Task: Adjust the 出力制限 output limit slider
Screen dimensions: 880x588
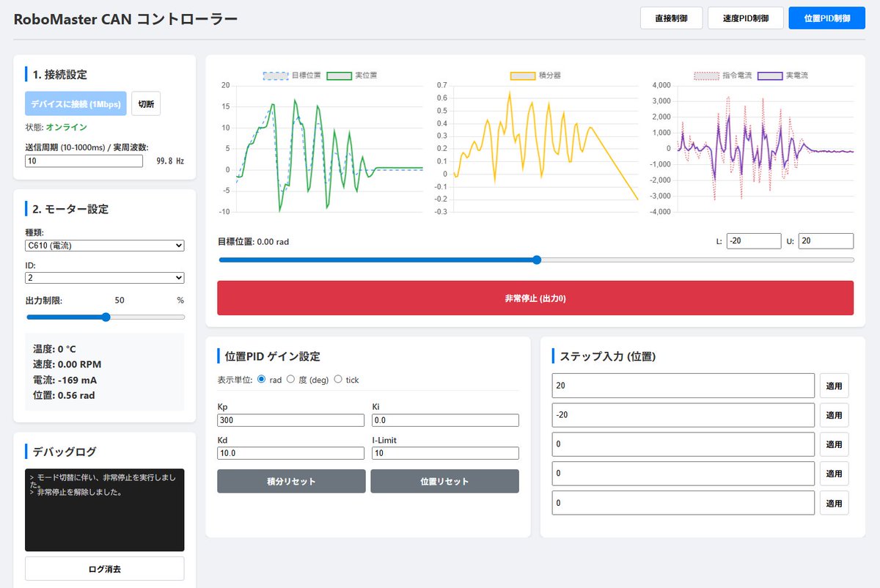Action: tap(106, 317)
